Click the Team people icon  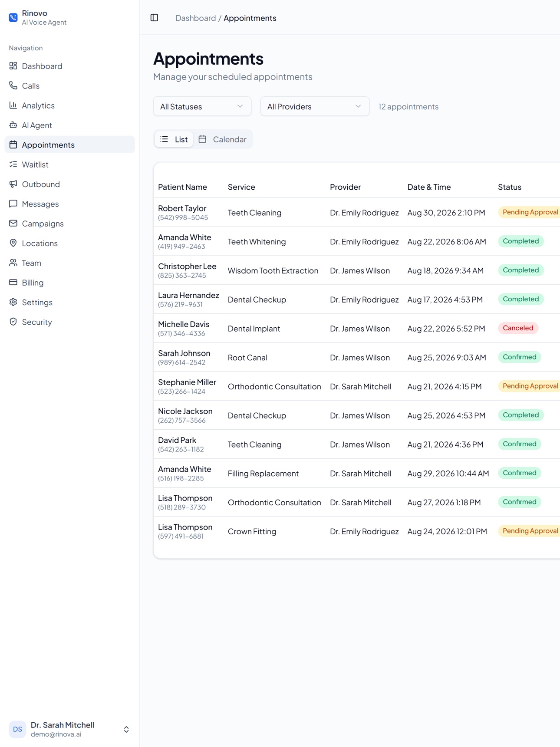coord(13,263)
